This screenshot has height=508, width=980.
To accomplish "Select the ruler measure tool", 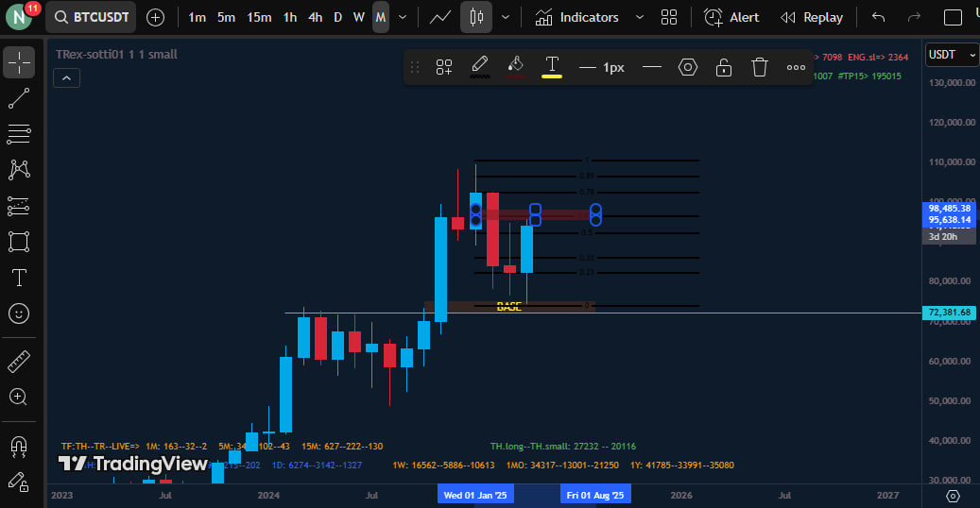I will point(19,361).
